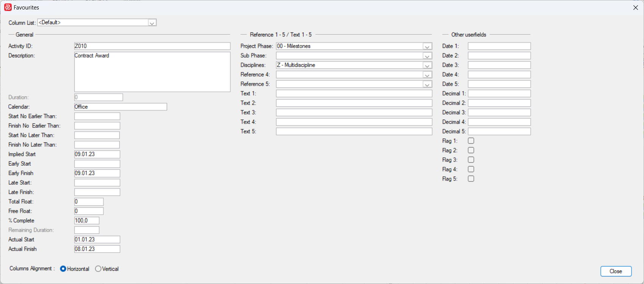Click the Total Float field
The width and height of the screenshot is (644, 284).
click(x=89, y=202)
